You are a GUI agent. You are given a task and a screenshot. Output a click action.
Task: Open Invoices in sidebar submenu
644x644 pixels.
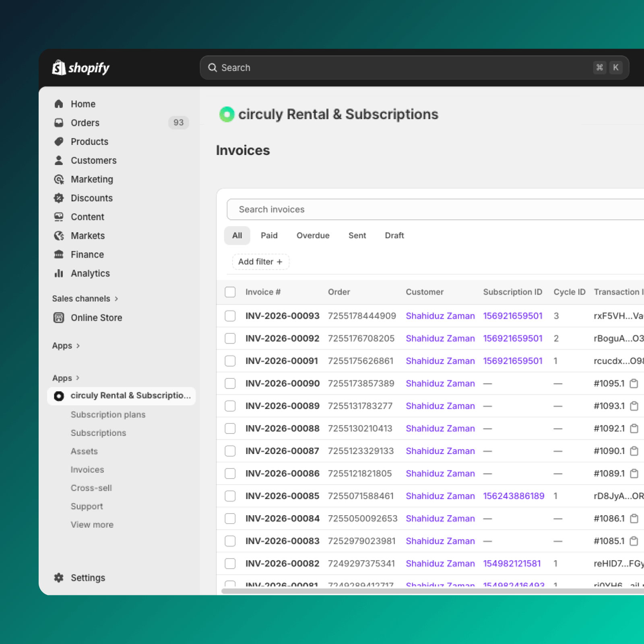(87, 470)
